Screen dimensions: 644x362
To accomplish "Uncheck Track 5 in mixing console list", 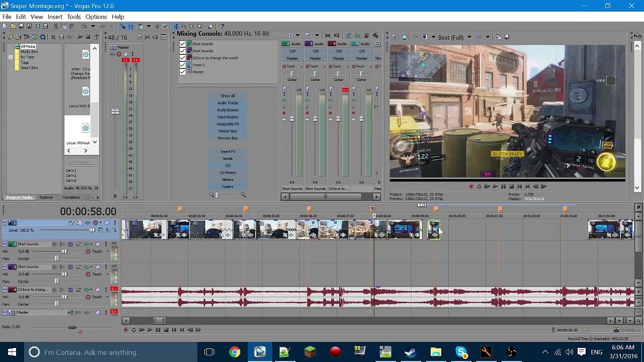I will pyautogui.click(x=183, y=65).
